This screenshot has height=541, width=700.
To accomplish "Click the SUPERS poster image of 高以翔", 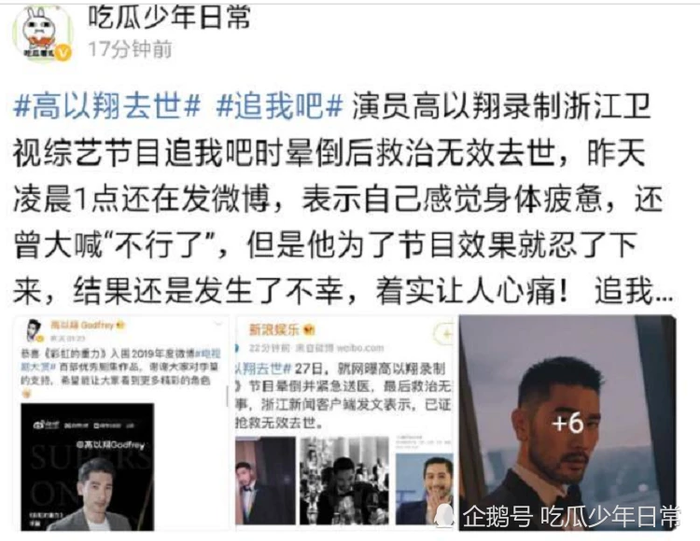I will [x=88, y=467].
